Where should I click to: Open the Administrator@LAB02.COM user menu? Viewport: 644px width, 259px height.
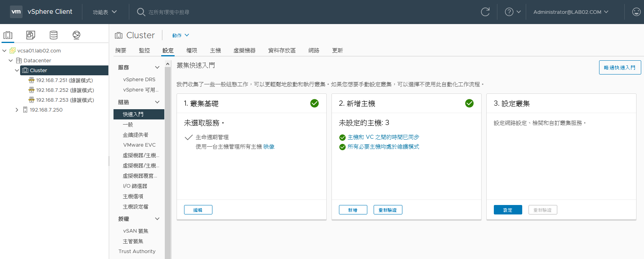(x=571, y=12)
